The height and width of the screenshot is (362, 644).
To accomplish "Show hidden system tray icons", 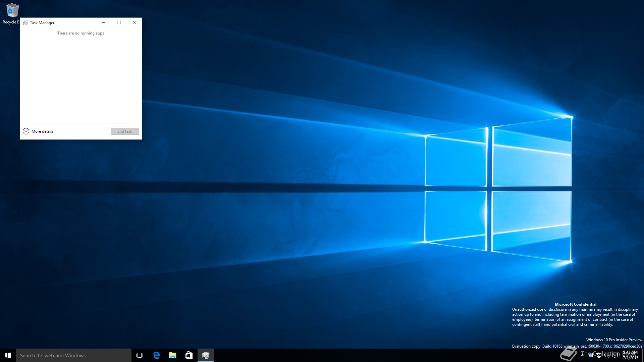I will point(583,355).
